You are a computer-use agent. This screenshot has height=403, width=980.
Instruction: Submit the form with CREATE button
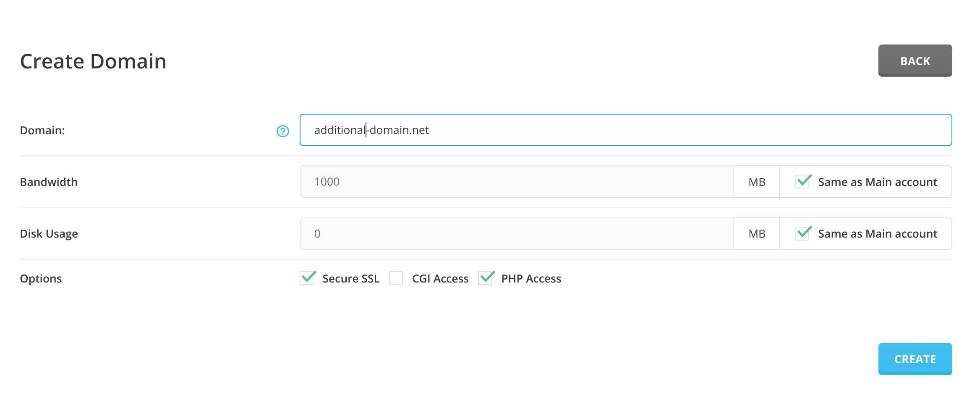click(x=915, y=359)
